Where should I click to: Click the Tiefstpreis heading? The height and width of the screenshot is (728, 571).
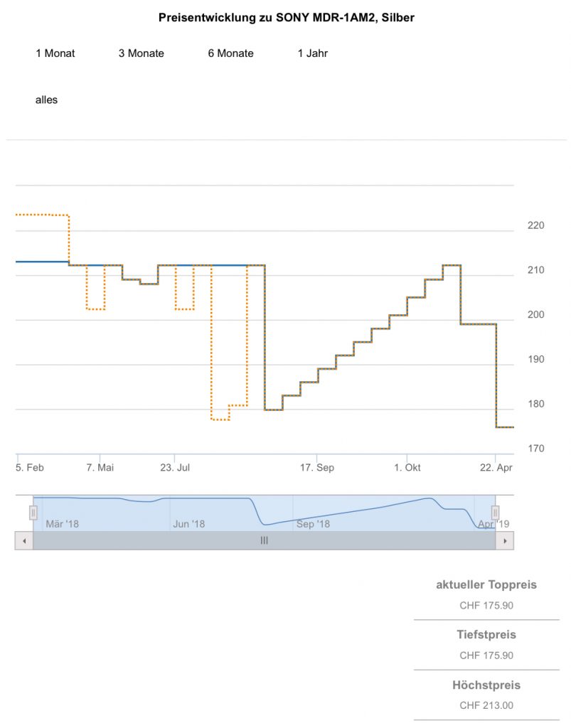pyautogui.click(x=486, y=635)
